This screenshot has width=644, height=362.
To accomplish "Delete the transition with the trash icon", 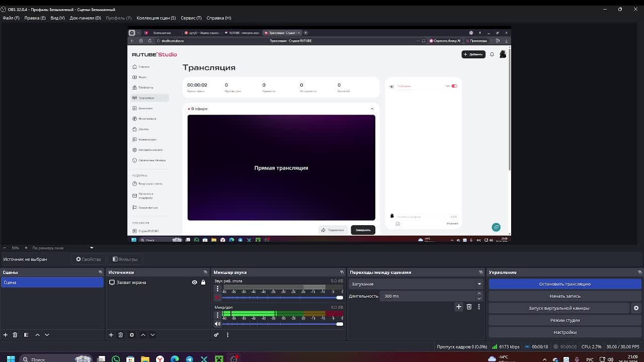I will click(469, 307).
